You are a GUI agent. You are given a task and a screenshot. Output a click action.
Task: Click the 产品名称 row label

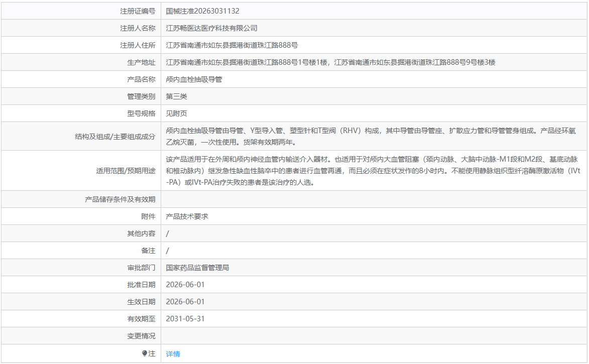141,80
